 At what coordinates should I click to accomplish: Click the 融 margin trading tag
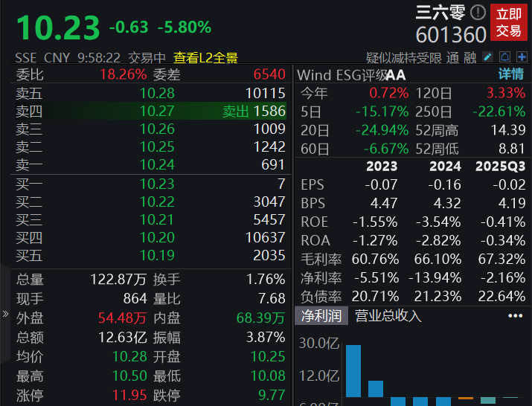[x=470, y=57]
